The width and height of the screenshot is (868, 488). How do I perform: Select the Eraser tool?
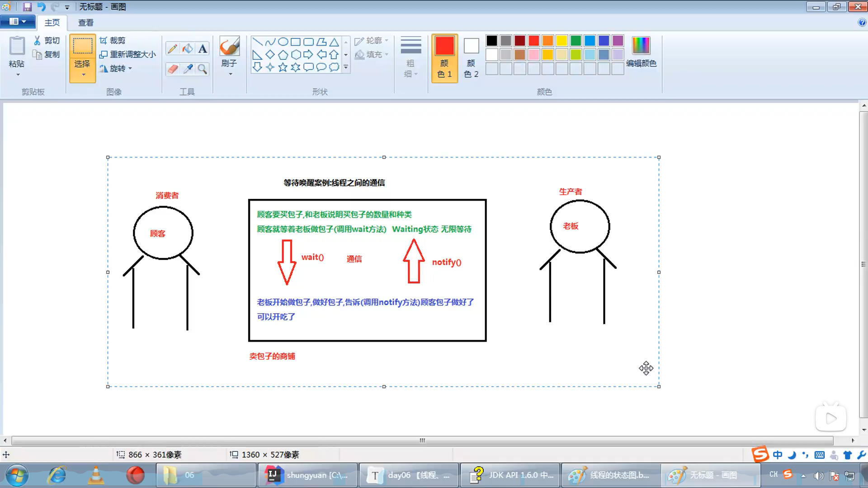[x=172, y=69]
